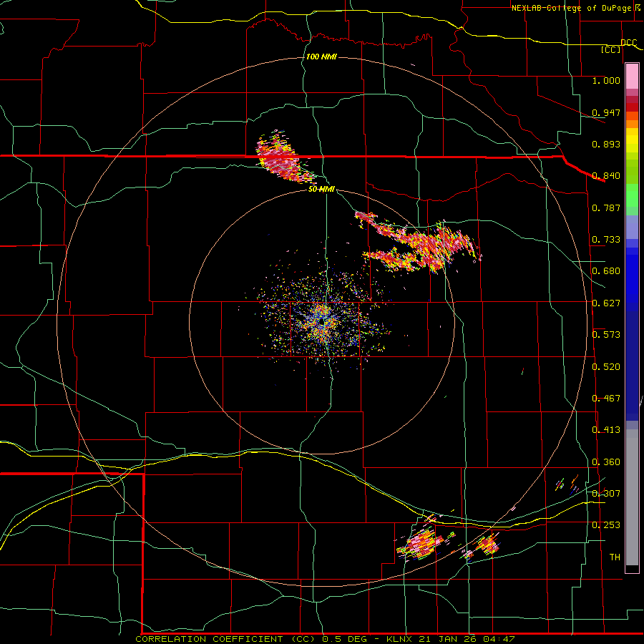Click the 0.787 scale value
Viewport: 644px width, 644px height.
(x=606, y=208)
